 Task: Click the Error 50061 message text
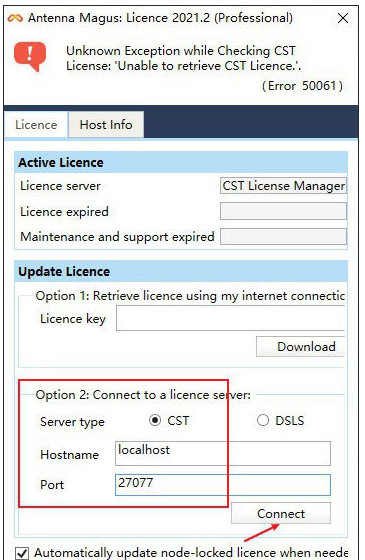(x=302, y=86)
